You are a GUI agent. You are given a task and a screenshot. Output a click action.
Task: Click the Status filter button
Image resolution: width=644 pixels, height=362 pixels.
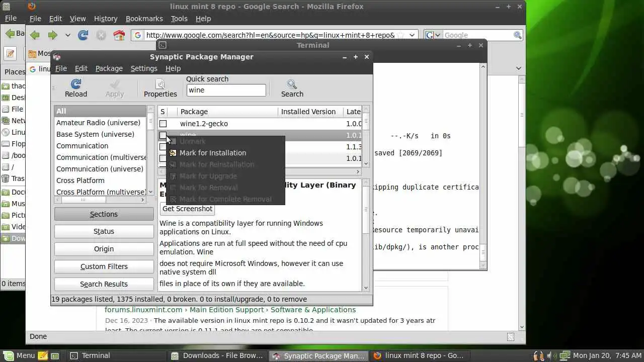pos(104,231)
